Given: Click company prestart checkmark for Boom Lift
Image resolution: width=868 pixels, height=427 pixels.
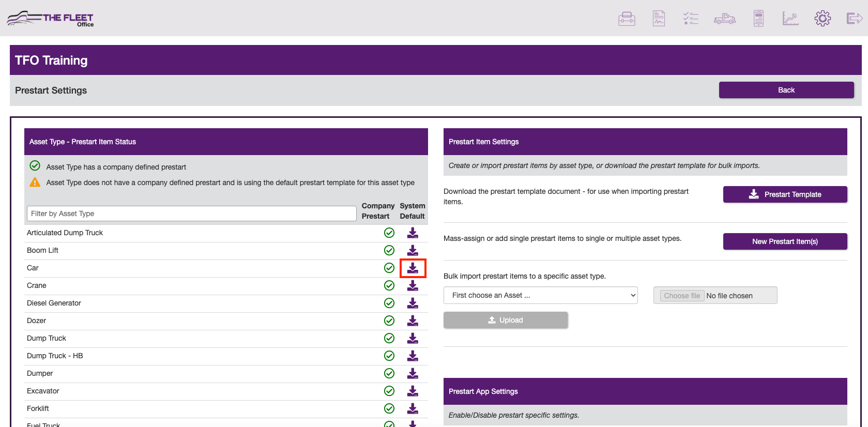Looking at the screenshot, I should 389,250.
